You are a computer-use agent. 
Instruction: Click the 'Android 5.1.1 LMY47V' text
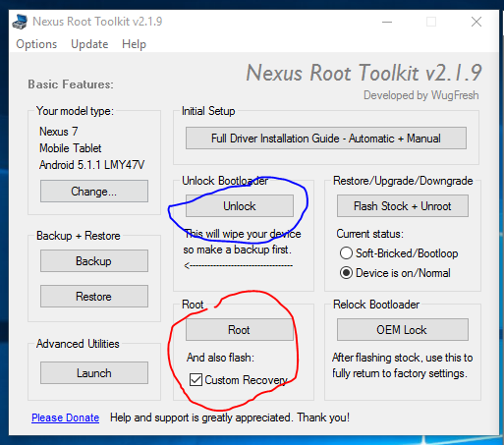91,164
